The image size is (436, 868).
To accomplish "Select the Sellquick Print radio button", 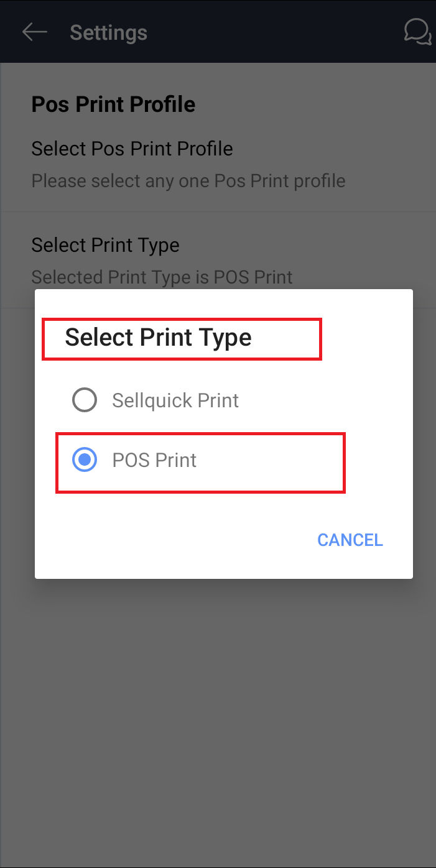I will pos(85,400).
